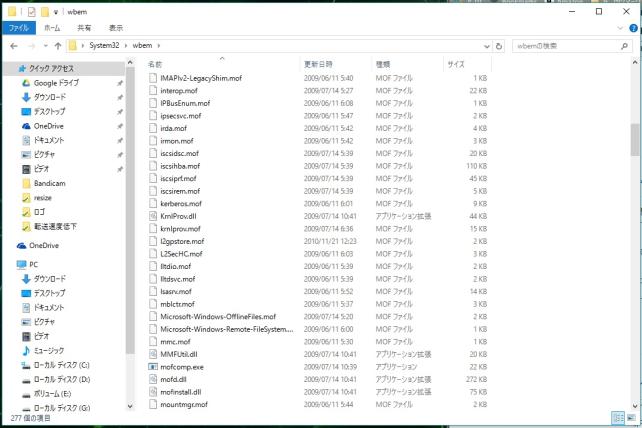Select System32 in the address path
The image size is (642, 428).
(x=104, y=45)
